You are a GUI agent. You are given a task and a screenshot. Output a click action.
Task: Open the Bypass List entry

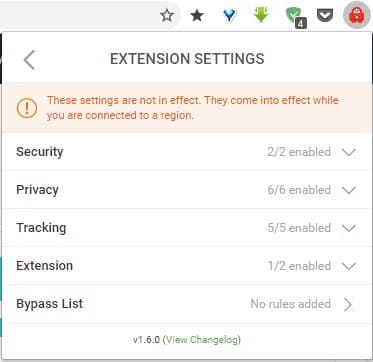187,304
